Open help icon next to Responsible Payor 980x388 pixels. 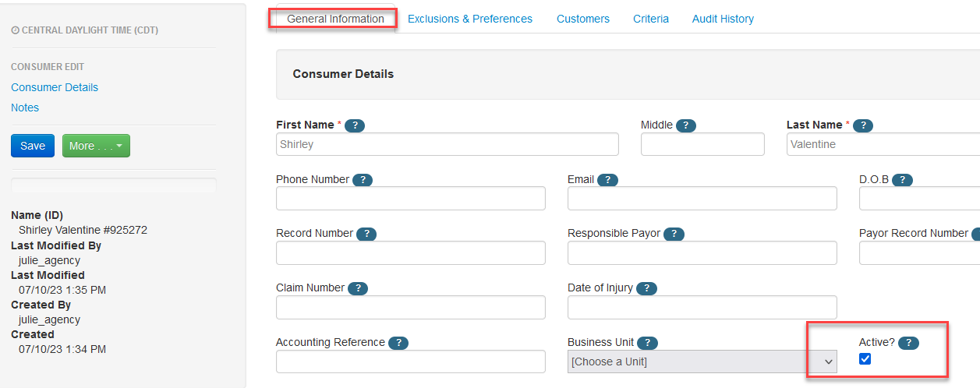674,234
